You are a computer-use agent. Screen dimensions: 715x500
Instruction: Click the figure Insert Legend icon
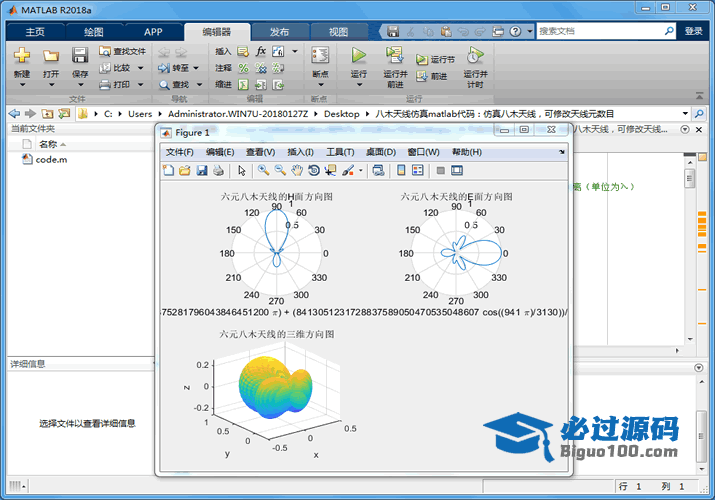(418, 170)
